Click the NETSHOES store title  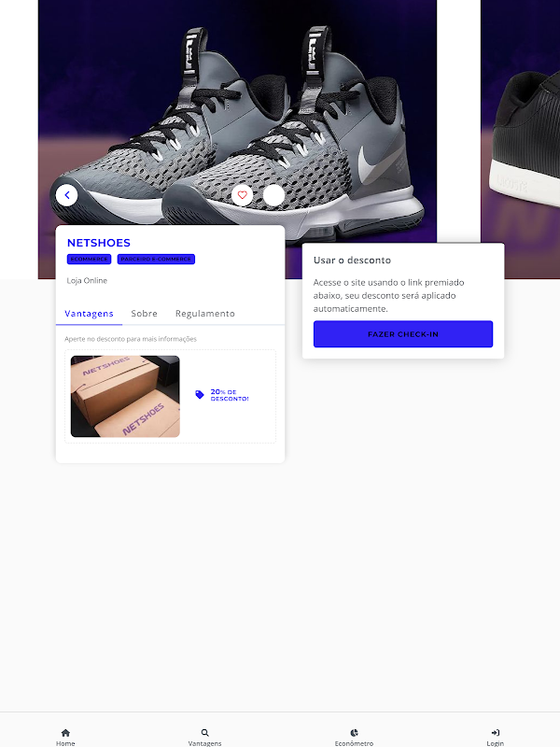tap(99, 243)
